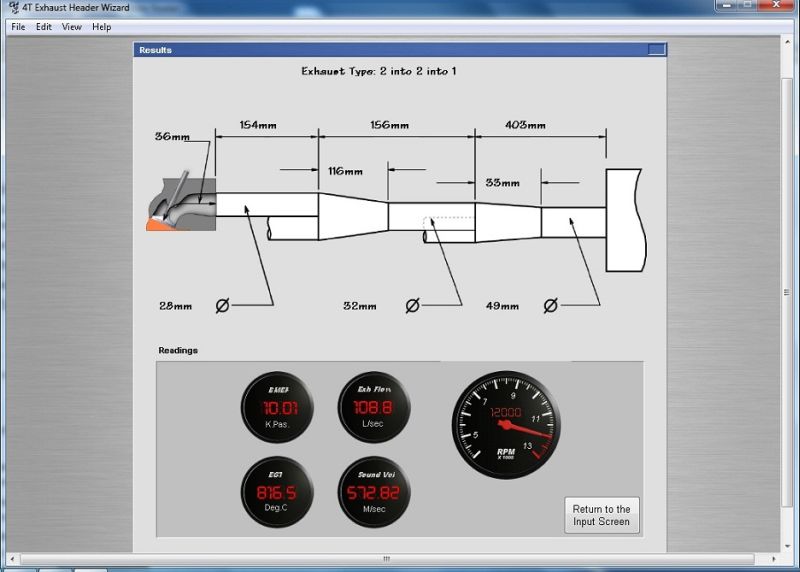
Task: Click the Exh Flow gauge
Action: (x=375, y=408)
